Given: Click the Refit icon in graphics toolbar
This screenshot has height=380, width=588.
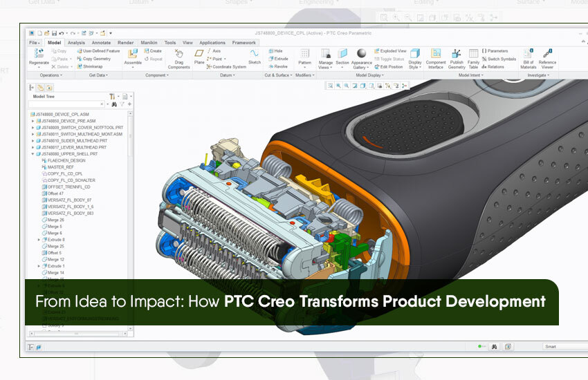Looking at the screenshot, I should (x=330, y=86).
